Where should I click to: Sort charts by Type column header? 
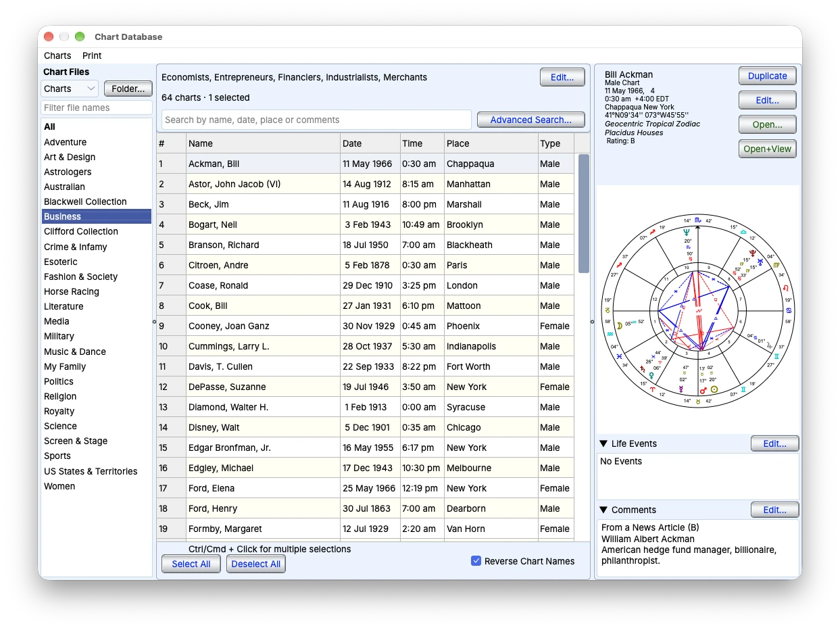click(555, 143)
